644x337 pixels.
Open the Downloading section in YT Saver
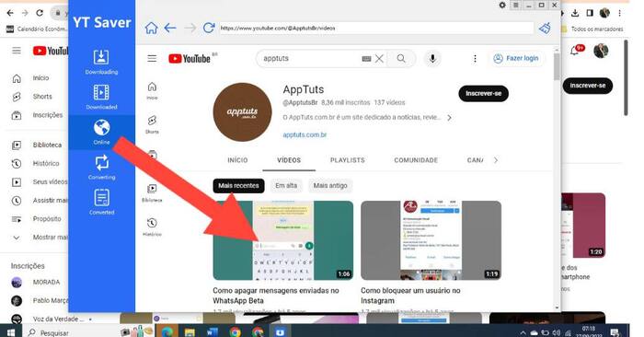101,62
